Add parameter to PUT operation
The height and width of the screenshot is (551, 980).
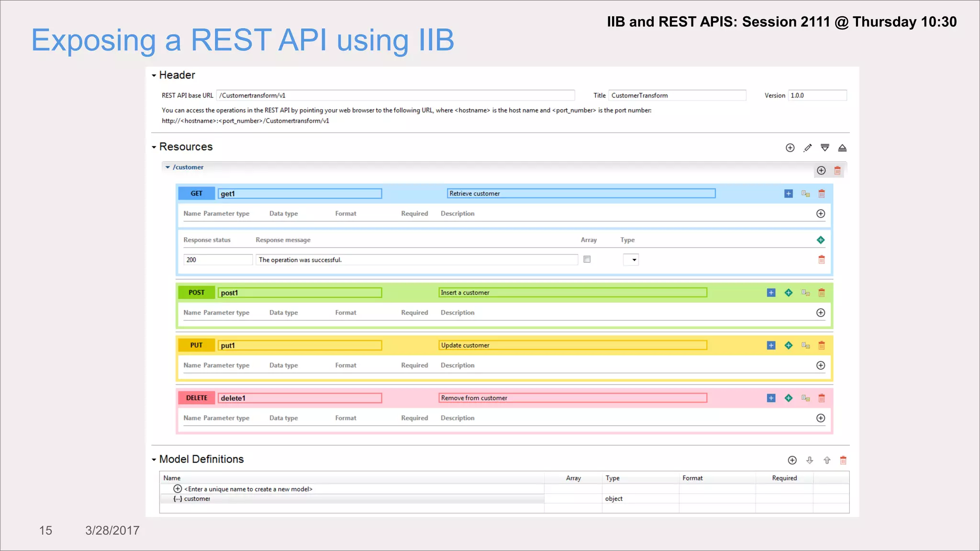821,365
